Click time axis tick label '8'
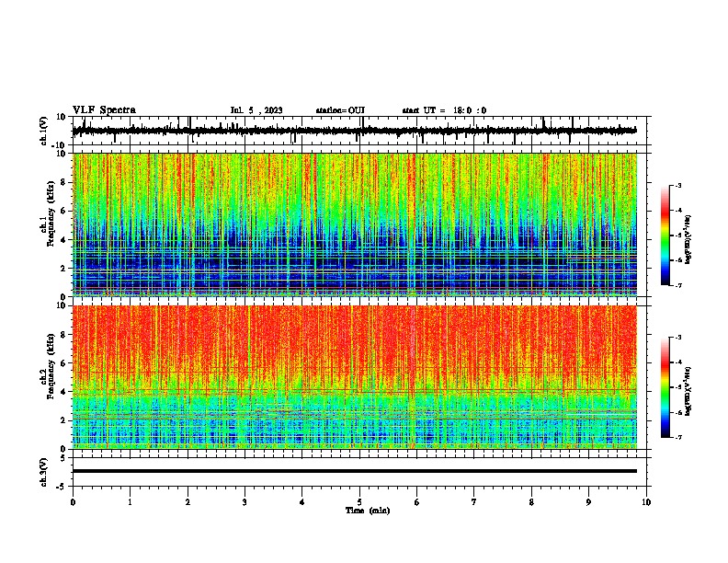 click(x=531, y=502)
